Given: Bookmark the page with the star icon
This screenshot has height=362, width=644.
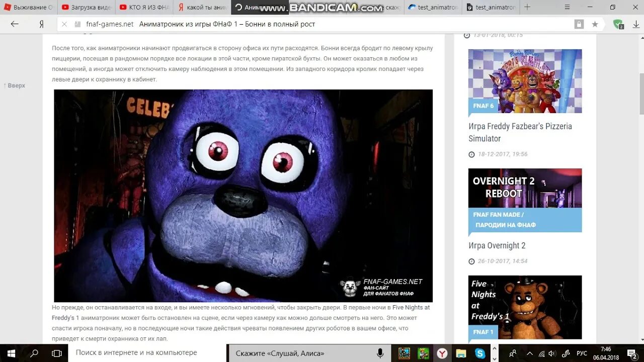Looking at the screenshot, I should click(x=595, y=24).
